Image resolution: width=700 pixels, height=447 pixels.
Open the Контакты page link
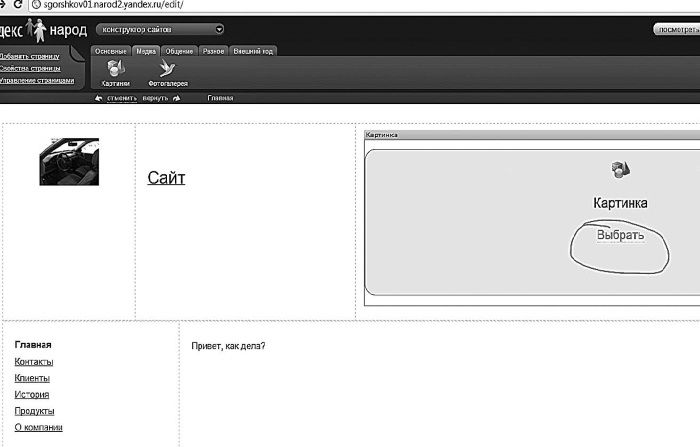click(34, 361)
